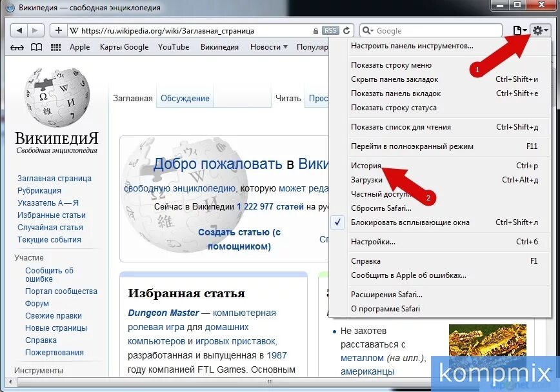
Task: Click the search magnifier icon in Google field
Action: click(367, 31)
